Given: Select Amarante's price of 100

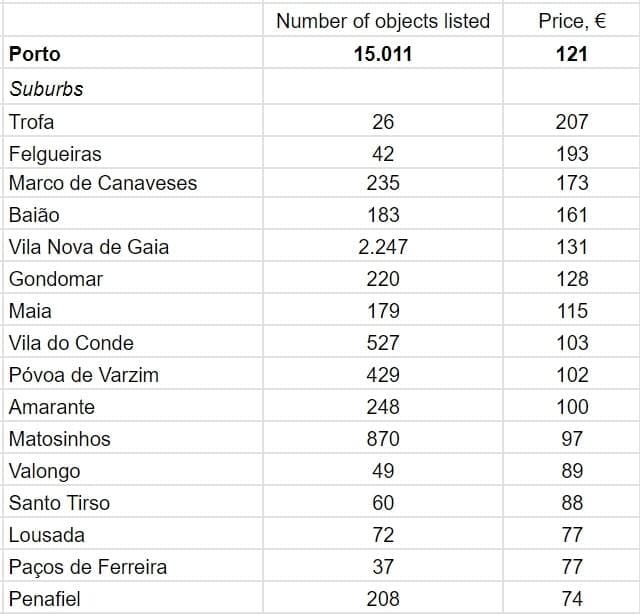Looking at the screenshot, I should point(572,407).
